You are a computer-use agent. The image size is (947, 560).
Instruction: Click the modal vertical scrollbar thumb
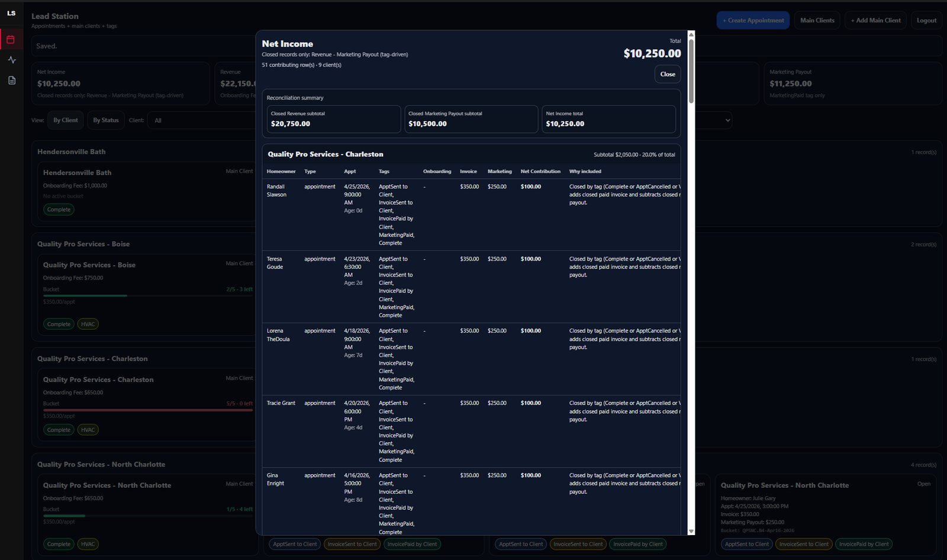[691, 71]
